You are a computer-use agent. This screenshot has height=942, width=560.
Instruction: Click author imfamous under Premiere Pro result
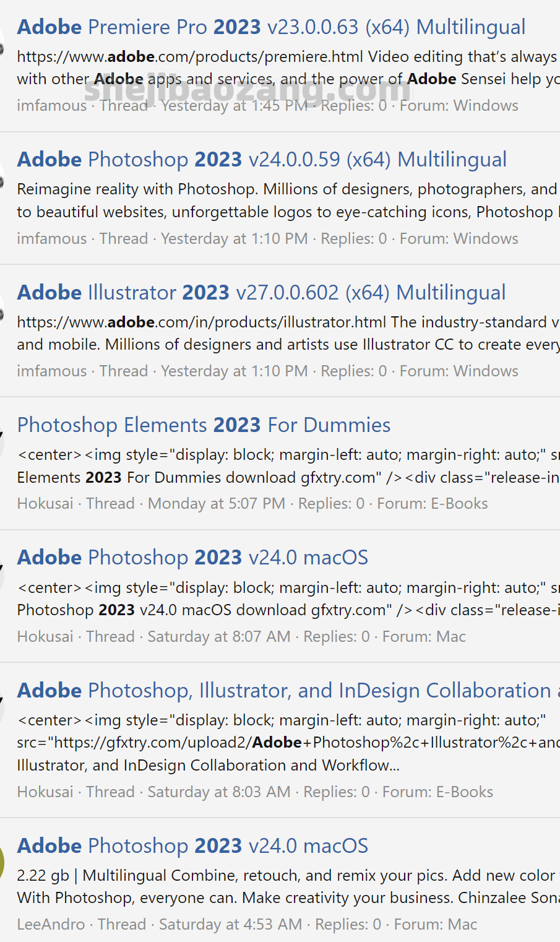tap(52, 106)
